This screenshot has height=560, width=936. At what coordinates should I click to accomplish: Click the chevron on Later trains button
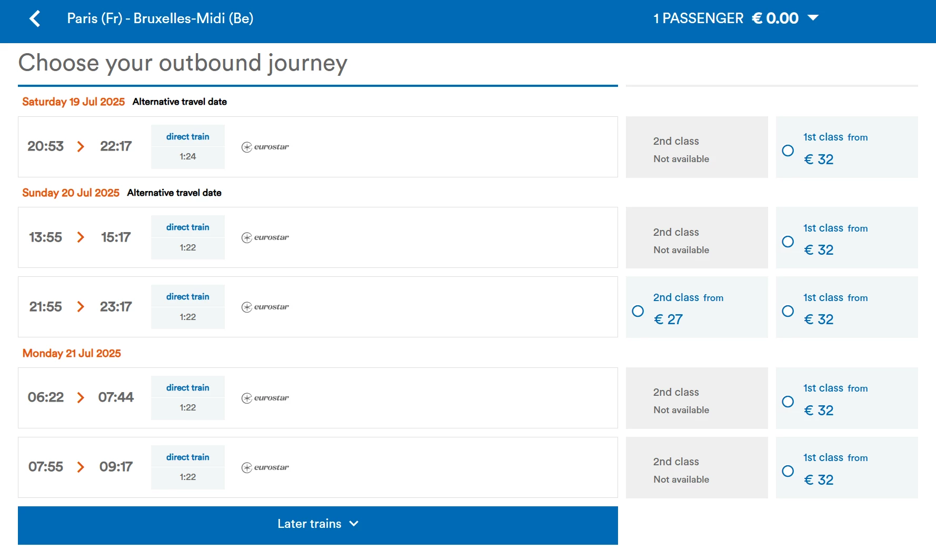354,524
